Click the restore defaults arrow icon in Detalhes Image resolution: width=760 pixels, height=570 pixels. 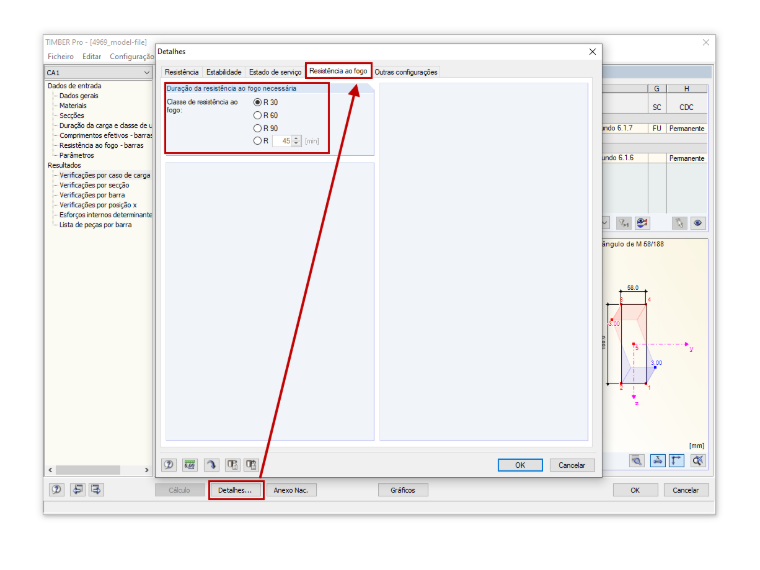click(211, 465)
